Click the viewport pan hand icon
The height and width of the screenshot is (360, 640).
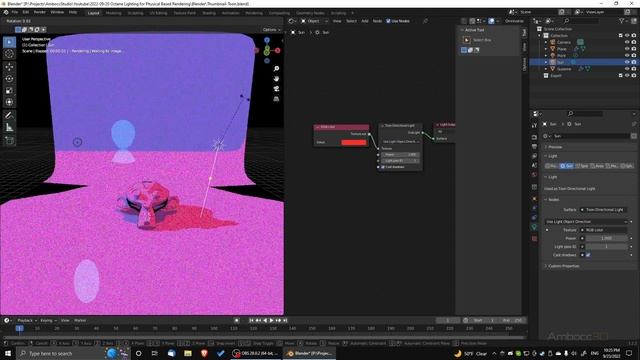click(x=276, y=78)
